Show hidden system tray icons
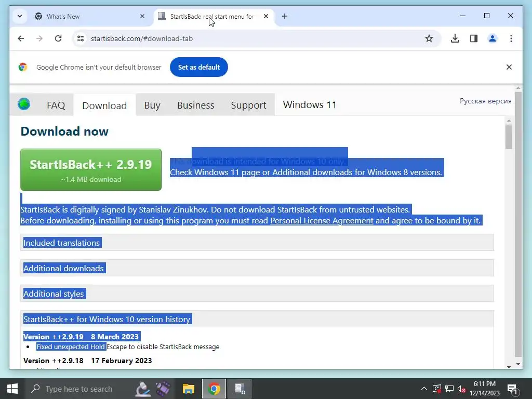Image resolution: width=532 pixels, height=399 pixels. pyautogui.click(x=424, y=389)
